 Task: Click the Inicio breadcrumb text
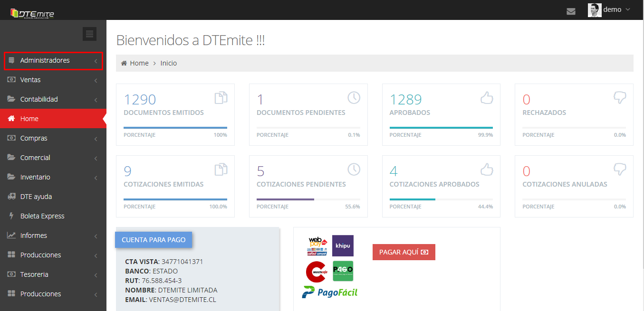coord(169,63)
